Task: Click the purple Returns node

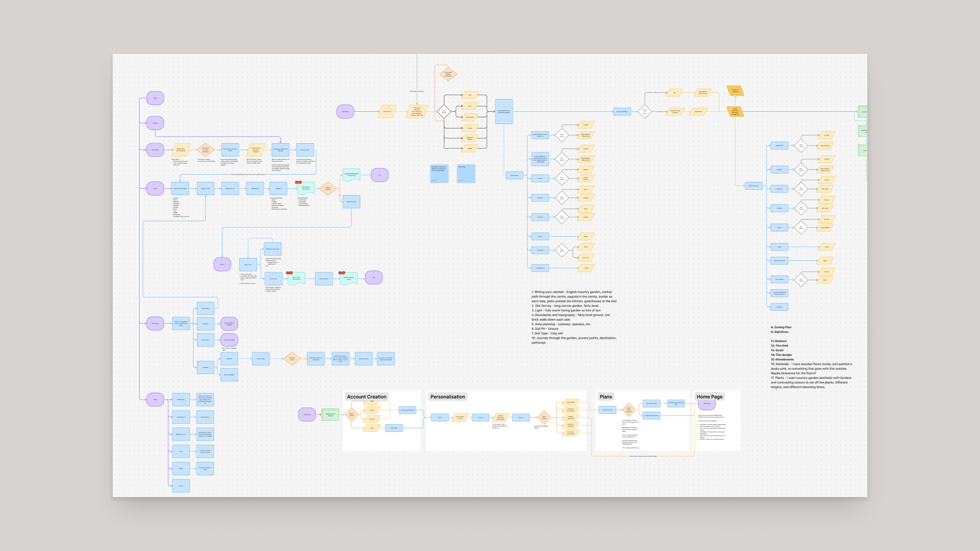Action: (222, 264)
